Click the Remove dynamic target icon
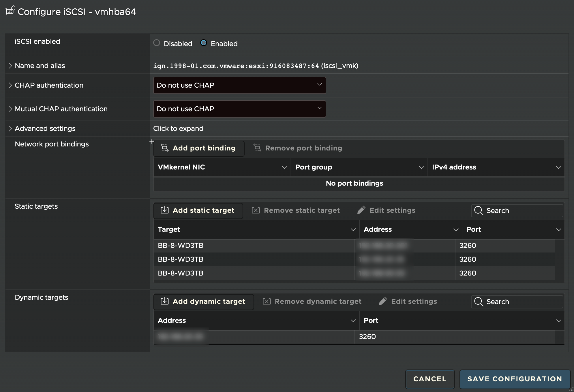This screenshot has height=392, width=574. (x=267, y=301)
